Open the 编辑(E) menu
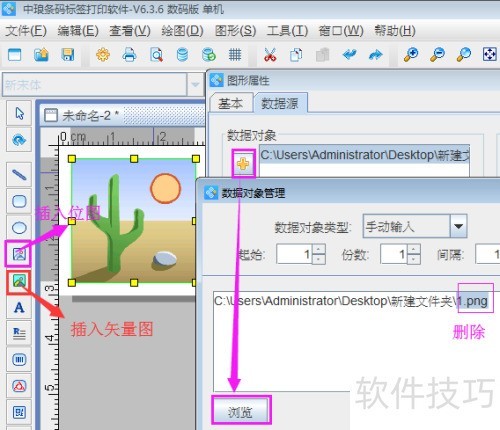The width and height of the screenshot is (500, 430). click(x=78, y=31)
